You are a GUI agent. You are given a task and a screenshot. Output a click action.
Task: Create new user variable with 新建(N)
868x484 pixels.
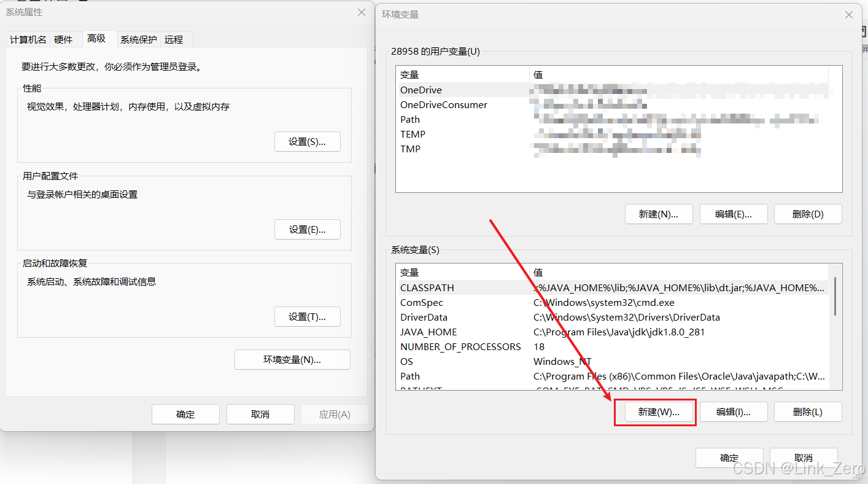tap(659, 214)
